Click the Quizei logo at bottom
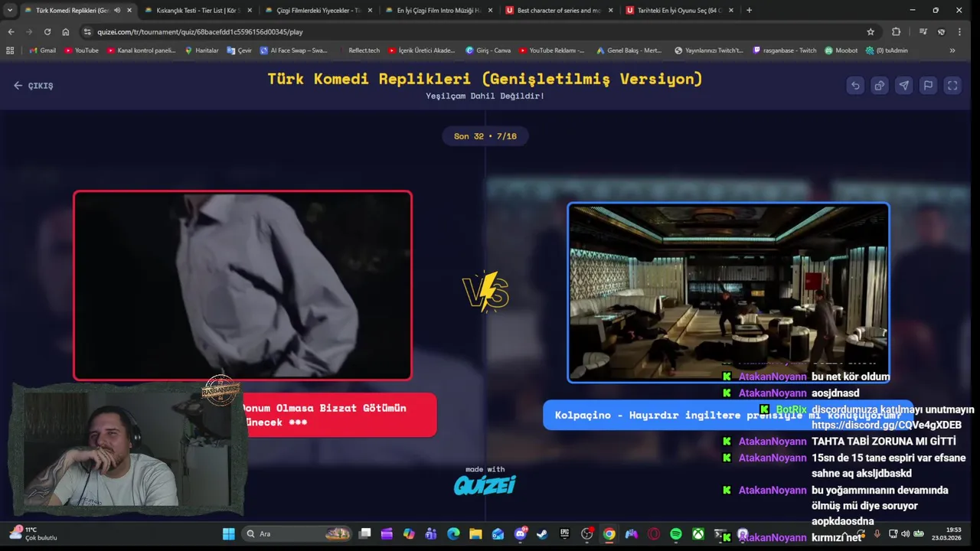The image size is (980, 551). [x=485, y=484]
